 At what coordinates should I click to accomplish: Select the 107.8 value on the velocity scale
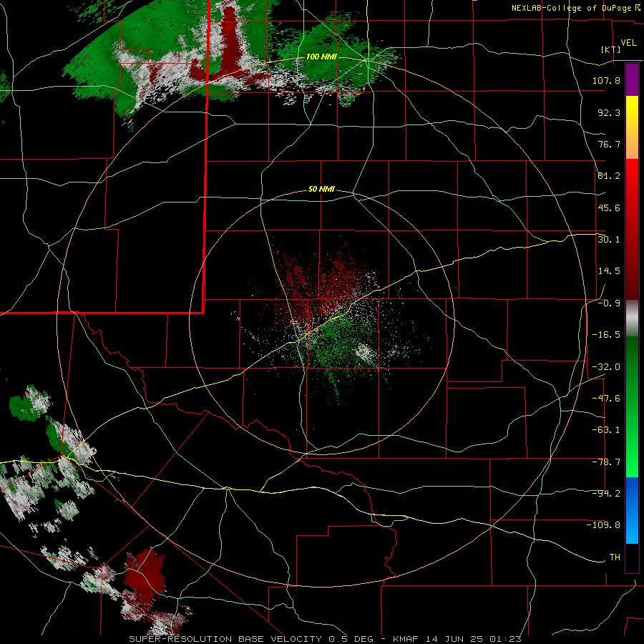pyautogui.click(x=606, y=80)
